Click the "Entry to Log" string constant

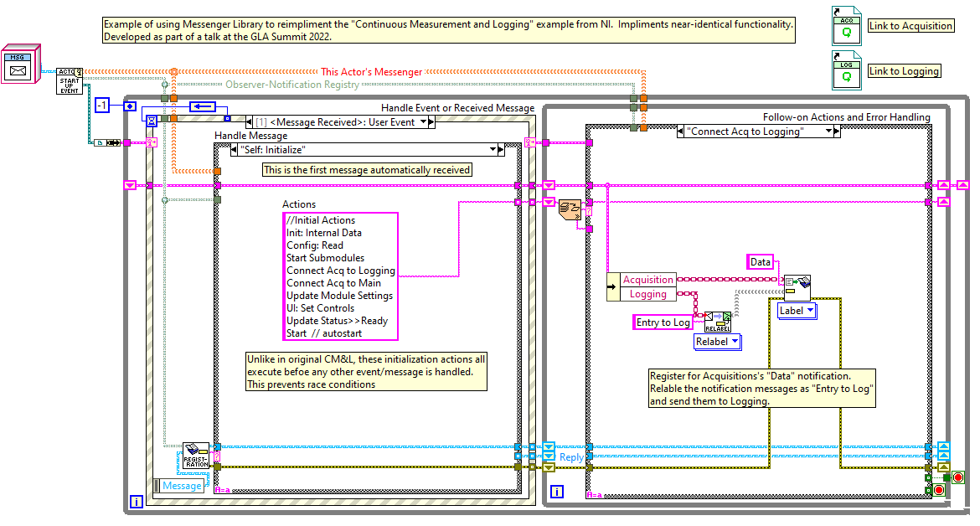pyautogui.click(x=663, y=322)
